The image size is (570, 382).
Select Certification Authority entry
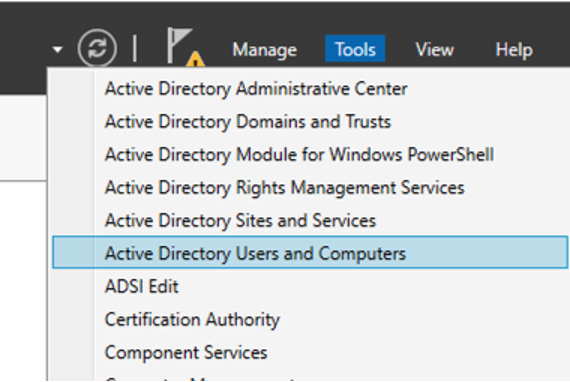[x=310, y=319]
